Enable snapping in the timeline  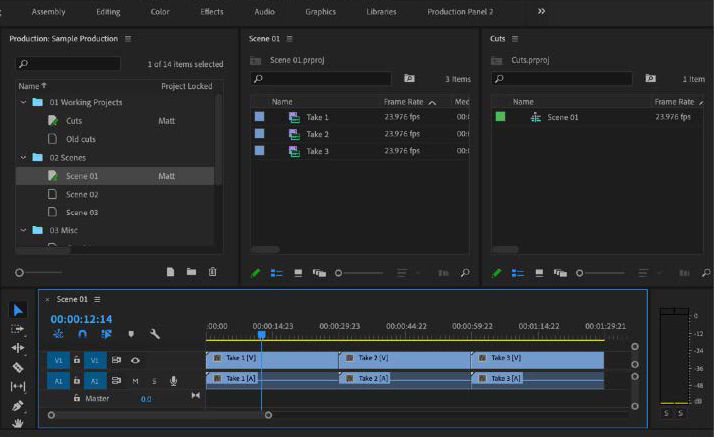point(82,334)
